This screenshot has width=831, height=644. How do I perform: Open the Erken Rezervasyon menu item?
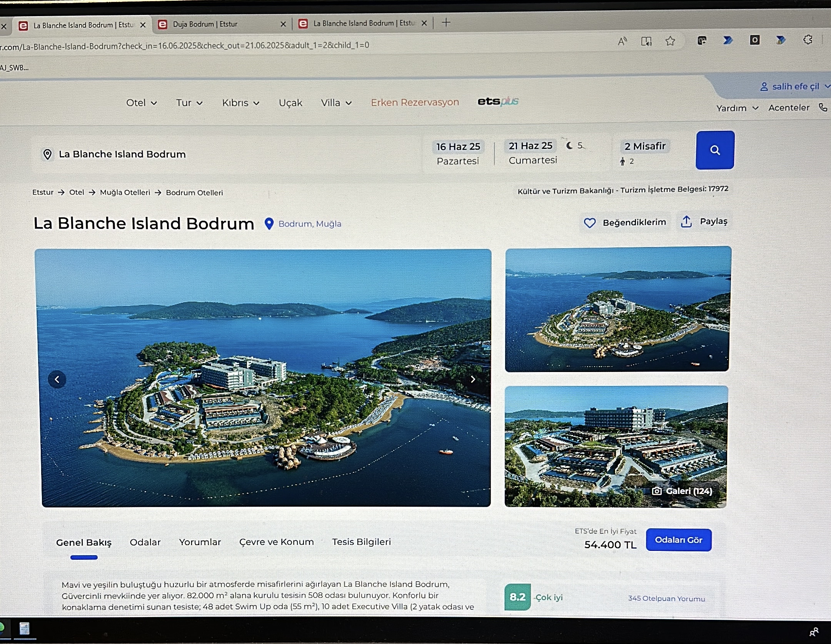[x=415, y=102]
